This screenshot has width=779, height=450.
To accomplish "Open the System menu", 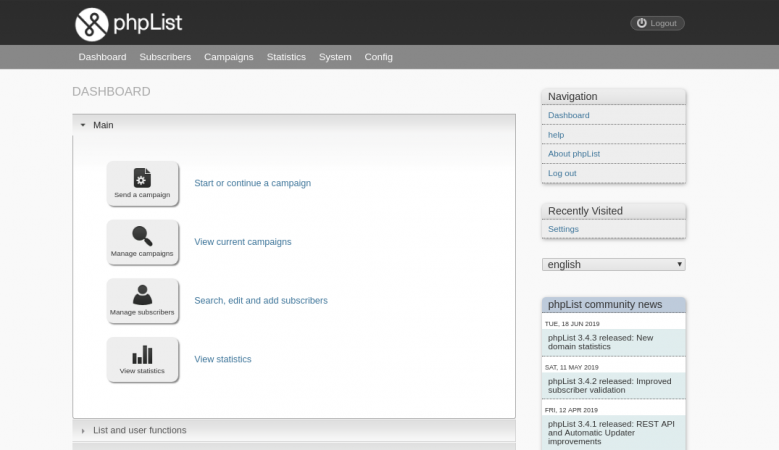I will tap(335, 57).
